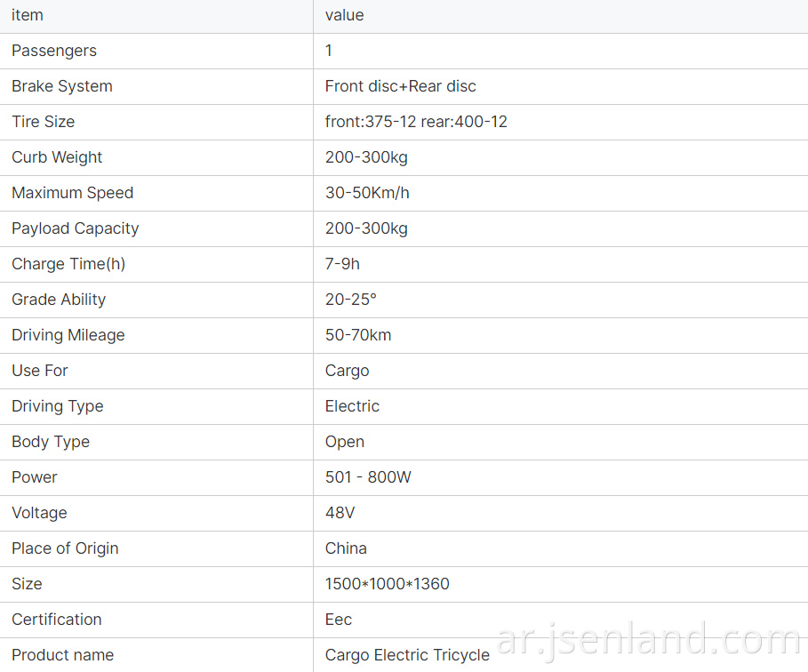Select the Passengers row label
Screen dimensions: 808x672
click(x=54, y=51)
